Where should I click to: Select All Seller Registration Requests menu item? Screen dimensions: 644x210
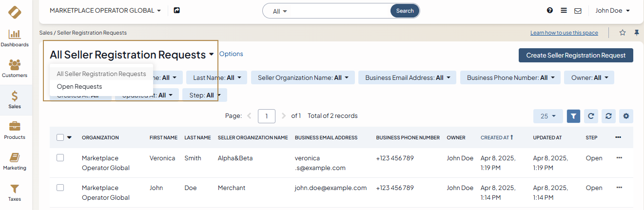coord(101,74)
